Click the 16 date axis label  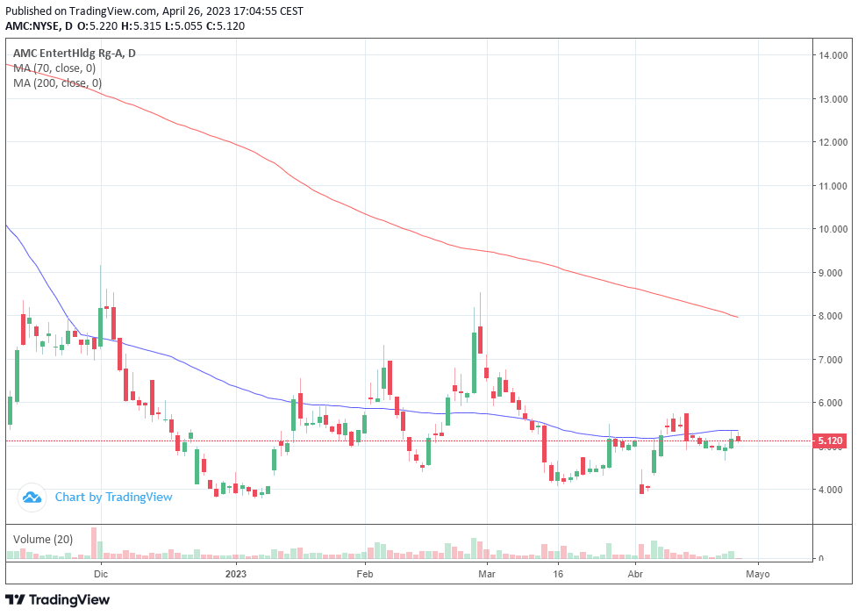coord(558,574)
